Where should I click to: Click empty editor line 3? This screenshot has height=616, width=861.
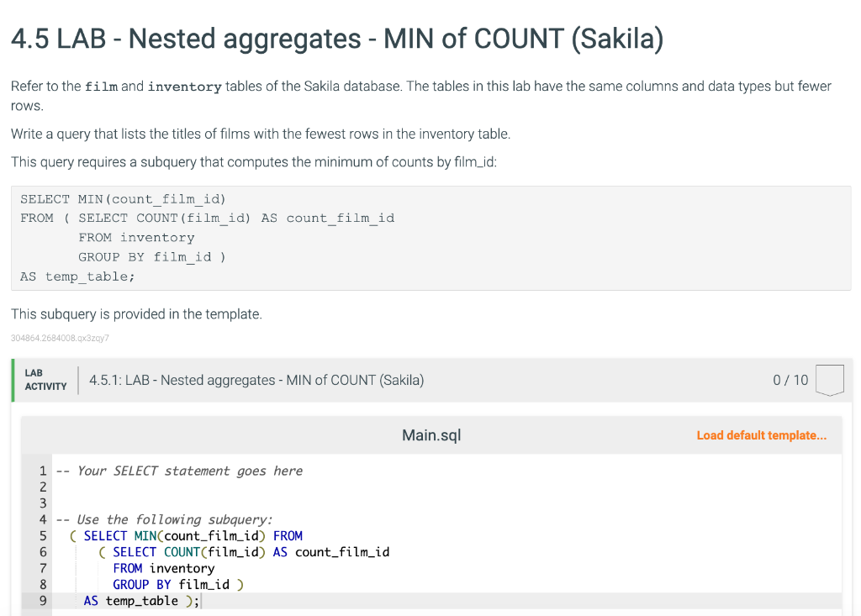pyautogui.click(x=447, y=503)
